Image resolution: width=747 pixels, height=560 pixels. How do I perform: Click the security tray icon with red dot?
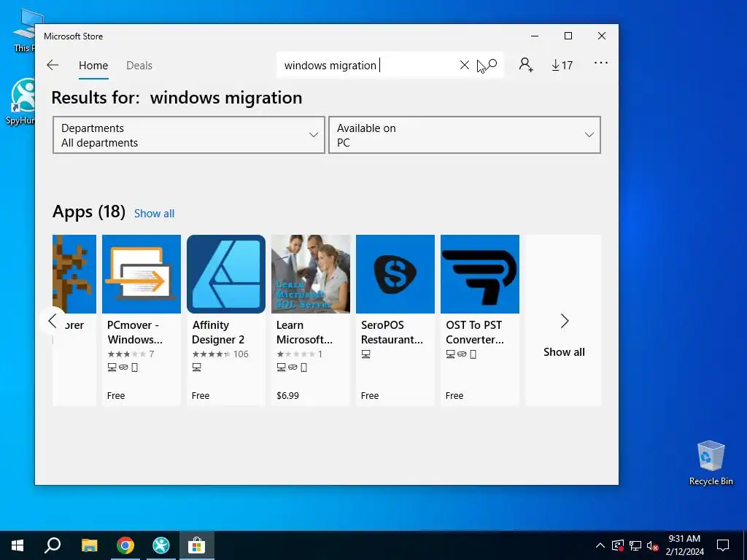click(x=617, y=545)
